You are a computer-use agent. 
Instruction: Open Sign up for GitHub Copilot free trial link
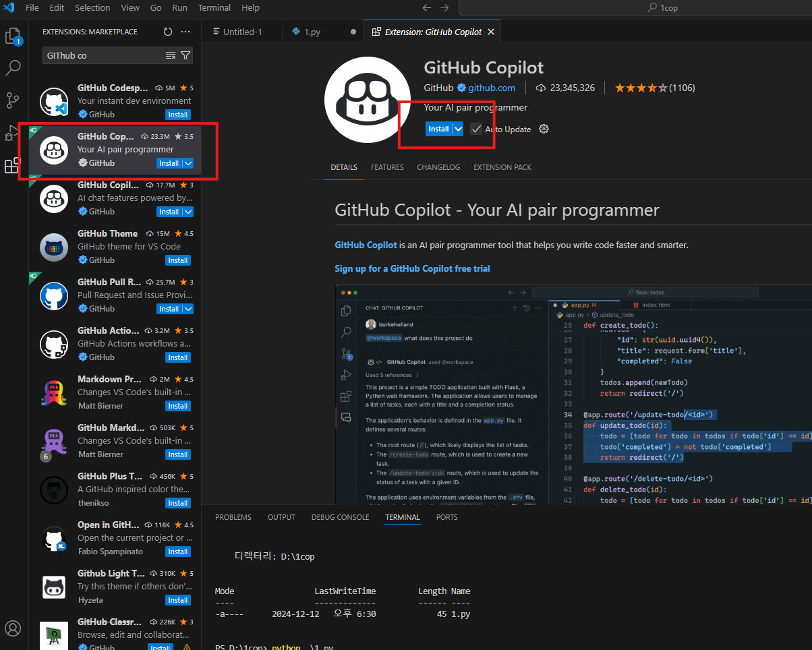tap(412, 268)
